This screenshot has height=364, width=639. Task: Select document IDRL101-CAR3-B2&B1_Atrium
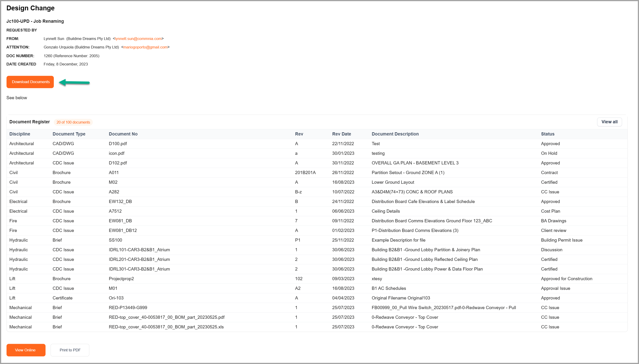click(x=139, y=250)
